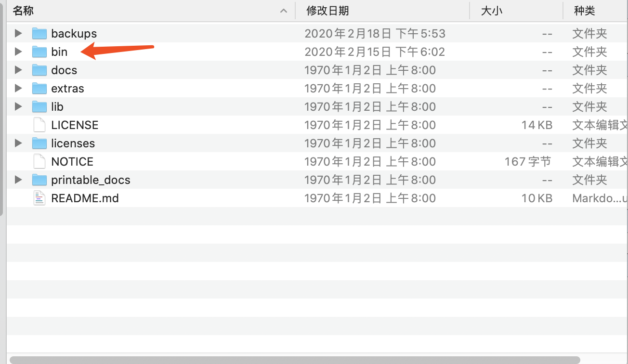
Task: Select the licenses folder name
Action: point(73,143)
